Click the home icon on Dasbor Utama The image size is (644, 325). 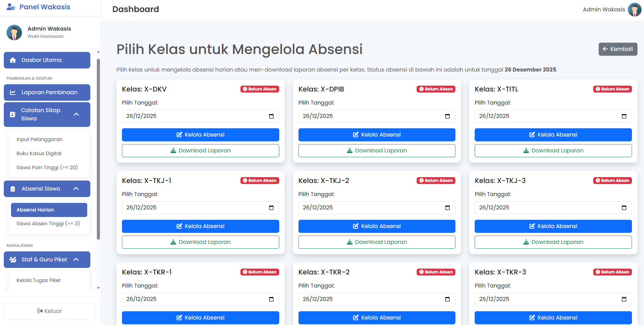[x=13, y=60]
